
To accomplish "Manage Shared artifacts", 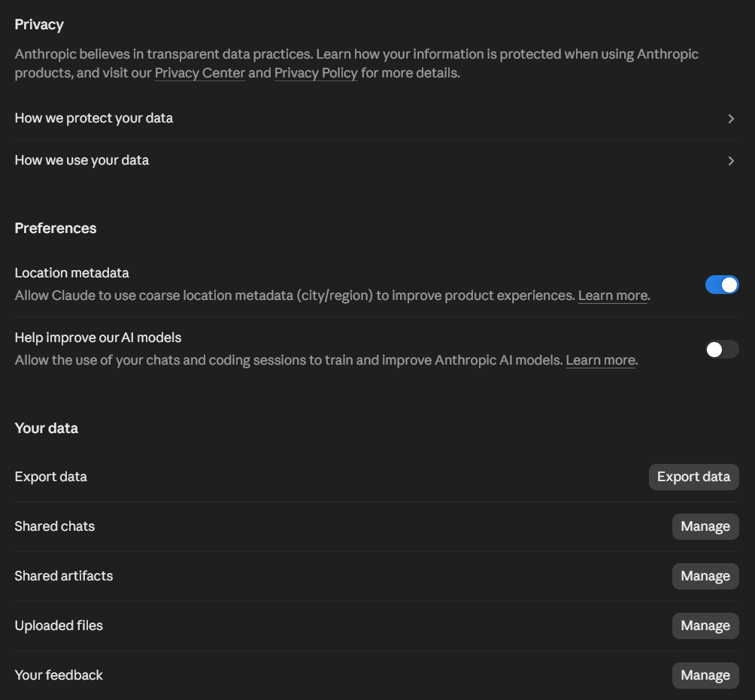I will (x=705, y=576).
